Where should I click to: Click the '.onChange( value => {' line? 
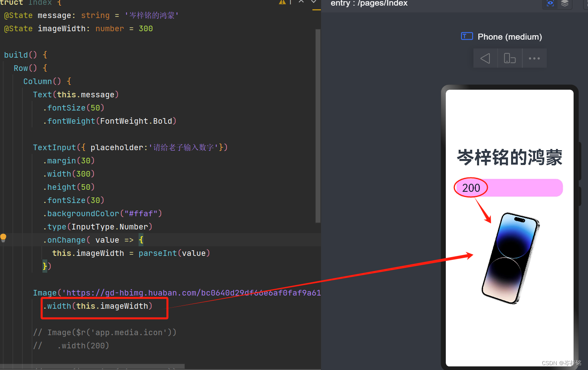pyautogui.click(x=93, y=240)
